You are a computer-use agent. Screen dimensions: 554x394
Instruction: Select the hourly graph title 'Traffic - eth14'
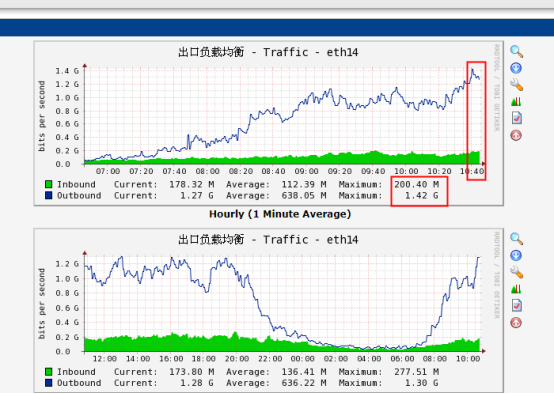[311, 52]
